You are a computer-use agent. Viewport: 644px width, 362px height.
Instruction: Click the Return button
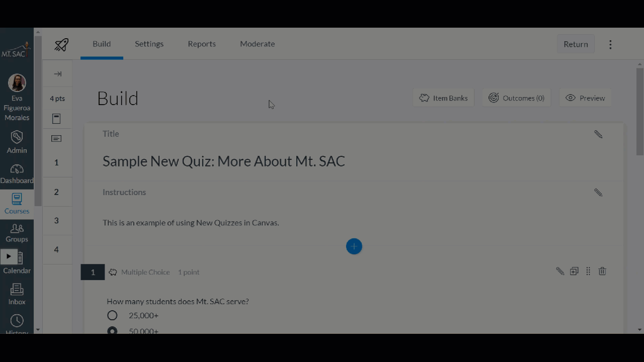(x=576, y=44)
